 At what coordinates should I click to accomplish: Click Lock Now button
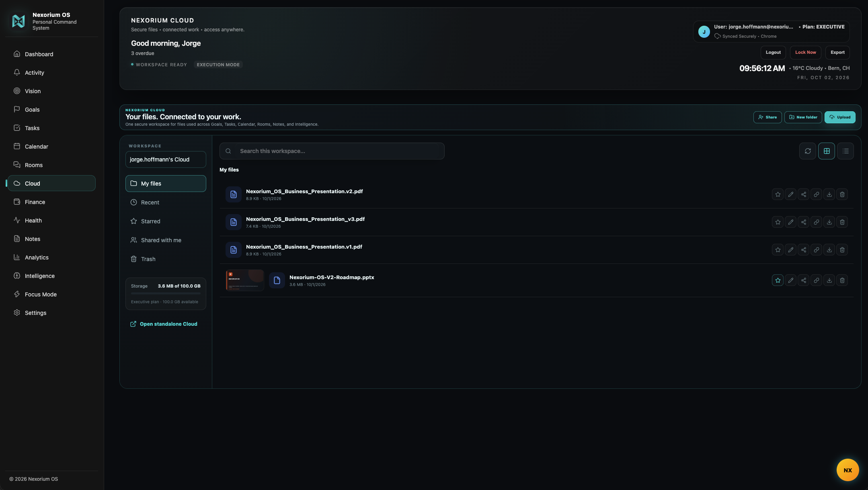[x=805, y=53]
